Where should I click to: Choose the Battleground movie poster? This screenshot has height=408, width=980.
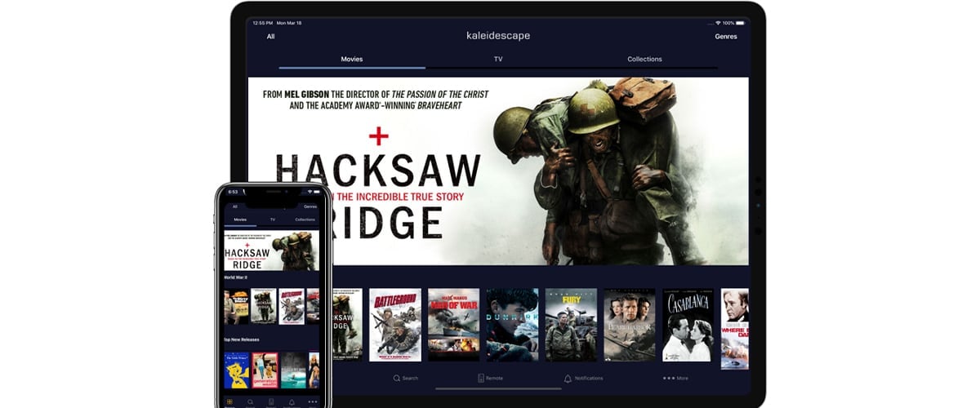point(395,325)
